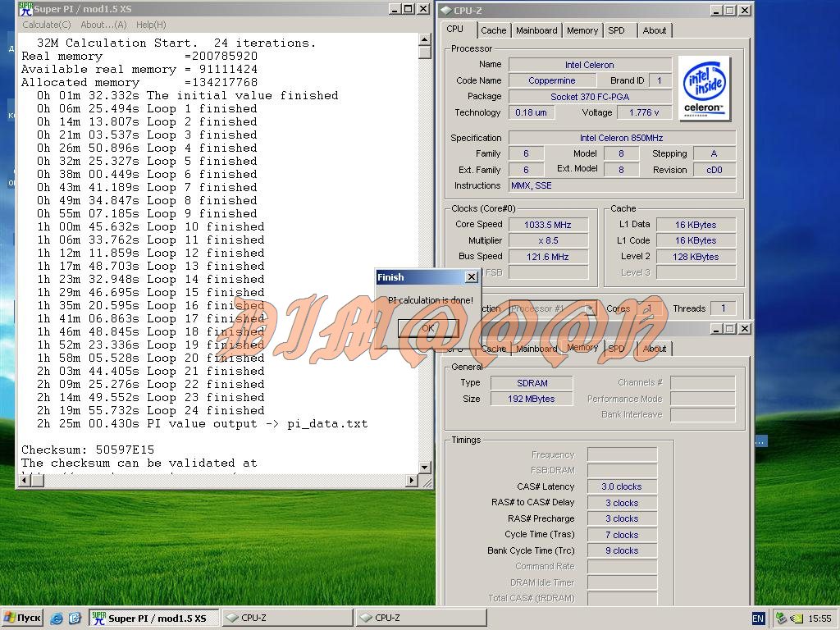Switch to the Mainboard tab in top CPU-Z

click(x=536, y=30)
